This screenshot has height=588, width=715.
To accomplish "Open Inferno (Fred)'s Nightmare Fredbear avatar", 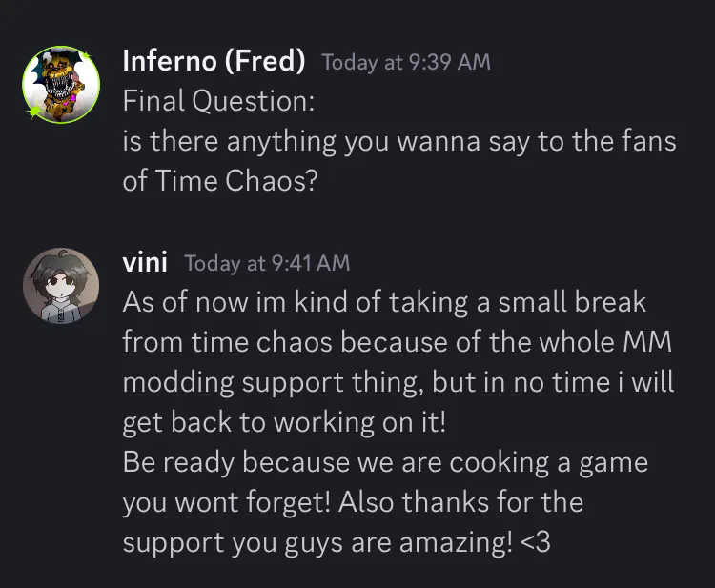I will (61, 84).
